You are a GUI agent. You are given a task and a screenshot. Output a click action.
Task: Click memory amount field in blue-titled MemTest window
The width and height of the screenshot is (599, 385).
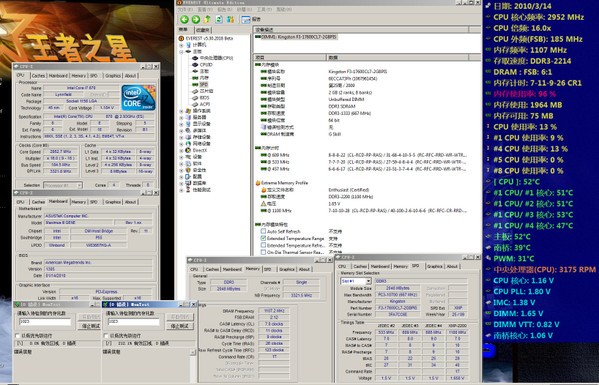pyautogui.click(x=134, y=322)
